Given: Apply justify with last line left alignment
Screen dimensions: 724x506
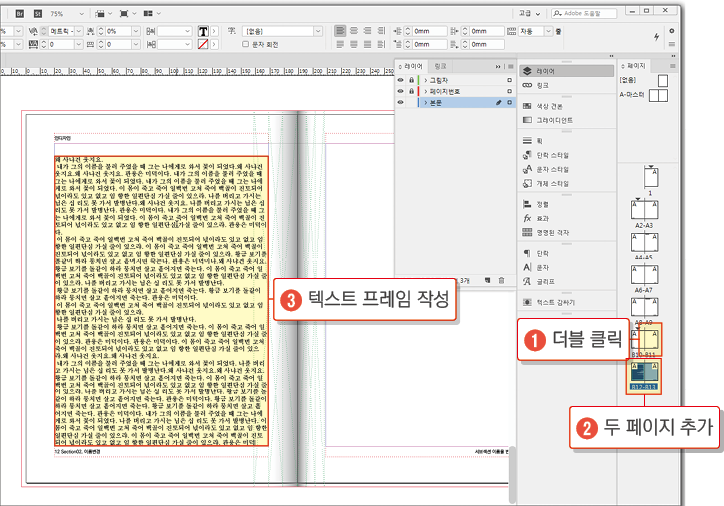Looking at the screenshot, I should (x=340, y=44).
